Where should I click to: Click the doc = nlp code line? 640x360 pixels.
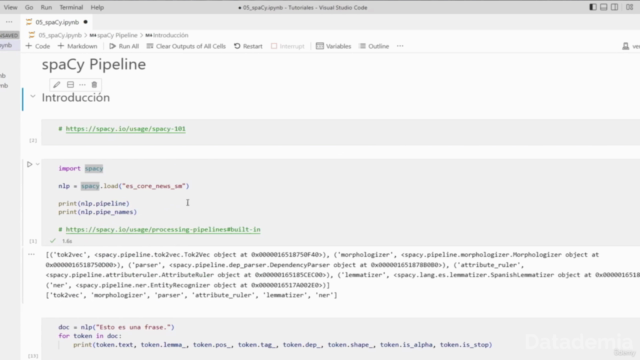pos(116,327)
